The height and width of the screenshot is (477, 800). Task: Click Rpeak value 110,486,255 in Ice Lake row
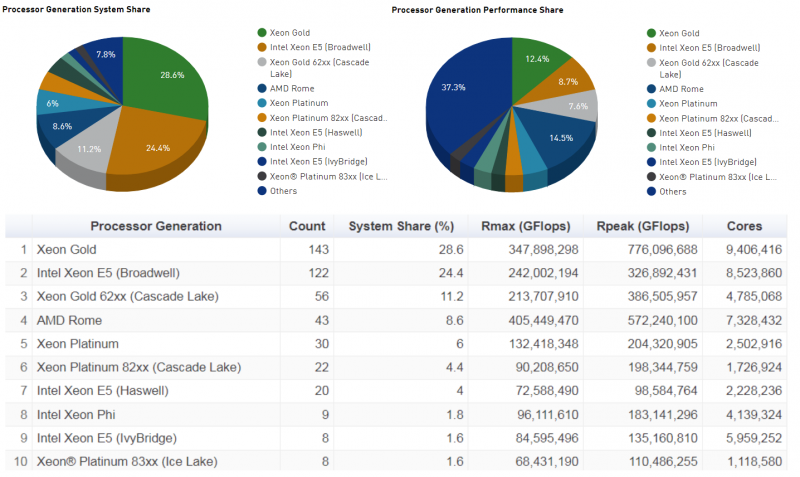tap(663, 461)
